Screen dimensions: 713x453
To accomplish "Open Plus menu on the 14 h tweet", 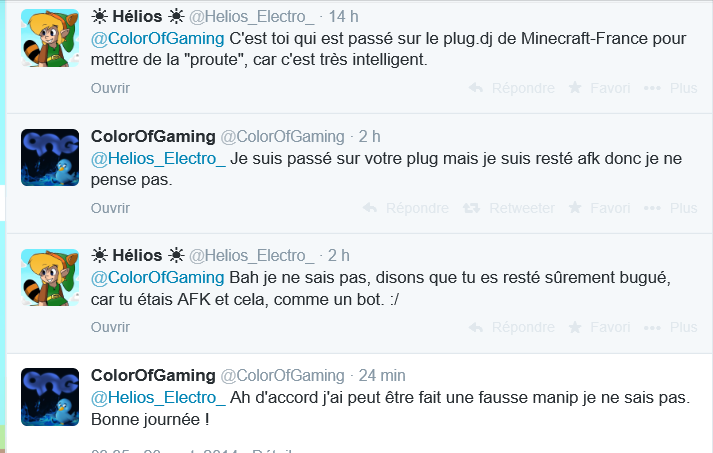I will [x=672, y=88].
